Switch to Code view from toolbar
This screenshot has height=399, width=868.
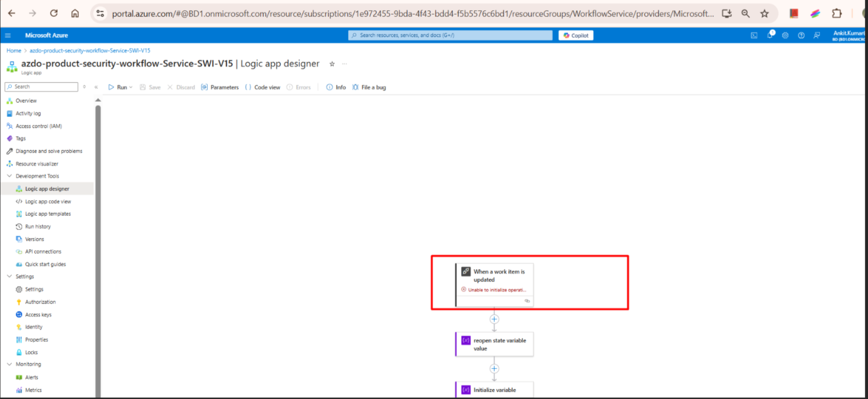pos(263,87)
